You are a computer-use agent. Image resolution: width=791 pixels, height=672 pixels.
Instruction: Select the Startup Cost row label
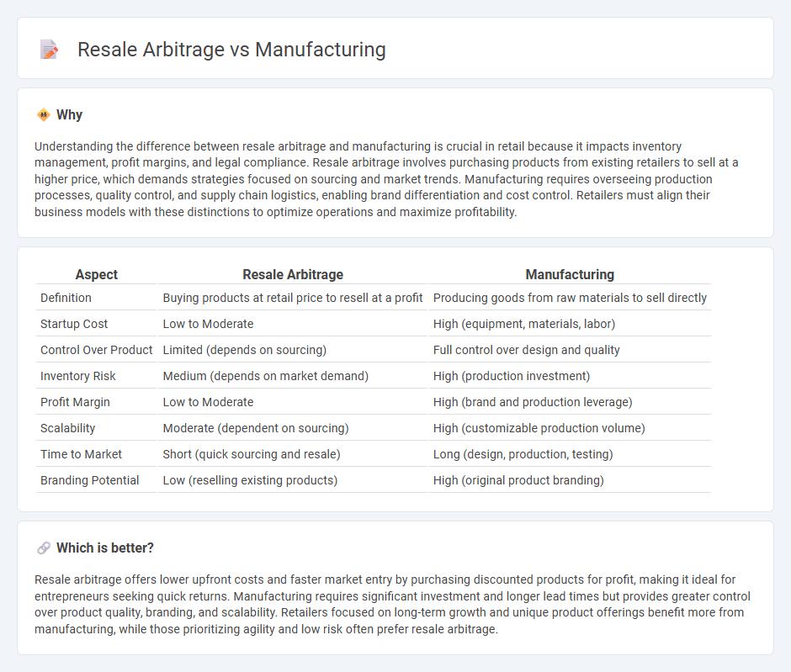click(74, 324)
